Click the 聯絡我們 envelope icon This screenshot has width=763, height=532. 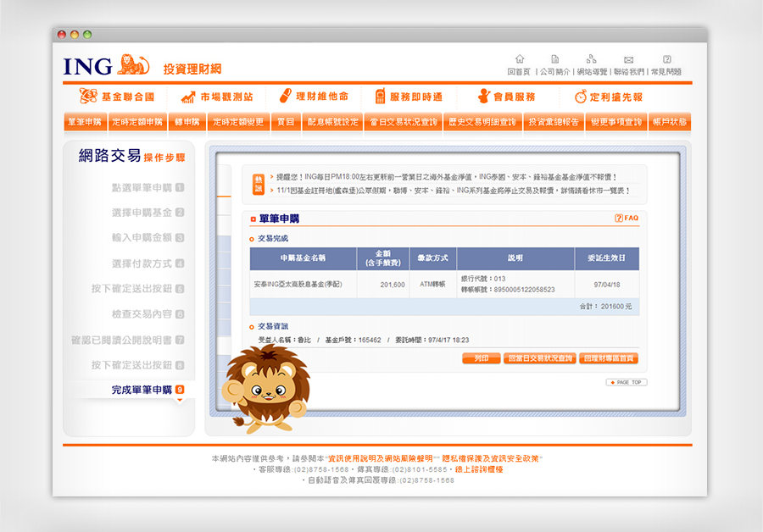pos(629,60)
